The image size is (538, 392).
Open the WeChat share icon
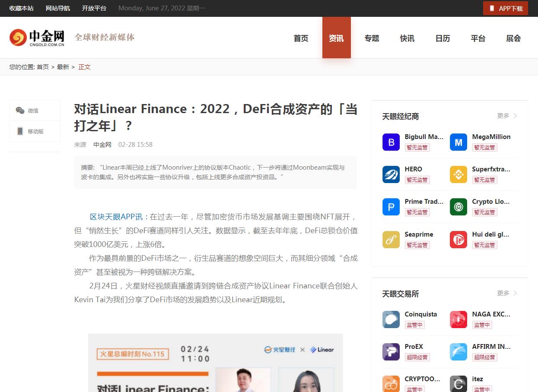20,111
